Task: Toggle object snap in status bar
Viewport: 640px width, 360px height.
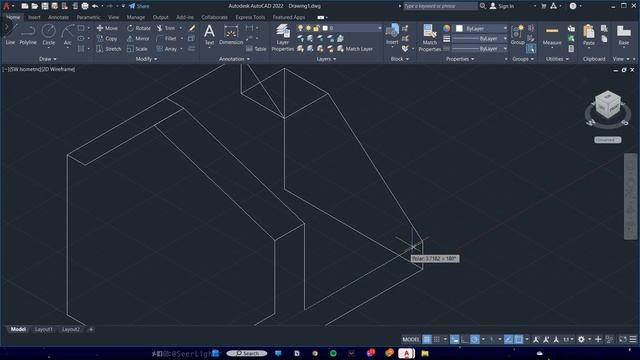Action: (x=518, y=339)
